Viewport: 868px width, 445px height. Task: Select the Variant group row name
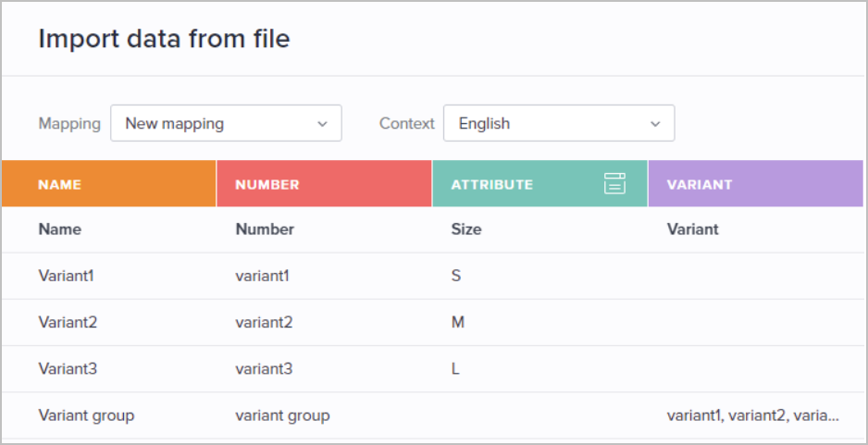[x=86, y=415]
